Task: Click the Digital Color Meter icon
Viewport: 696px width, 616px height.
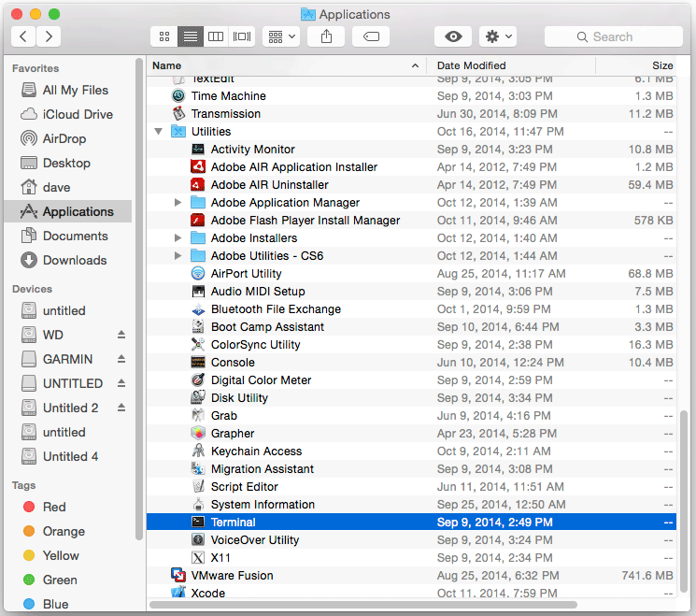Action: [x=198, y=380]
